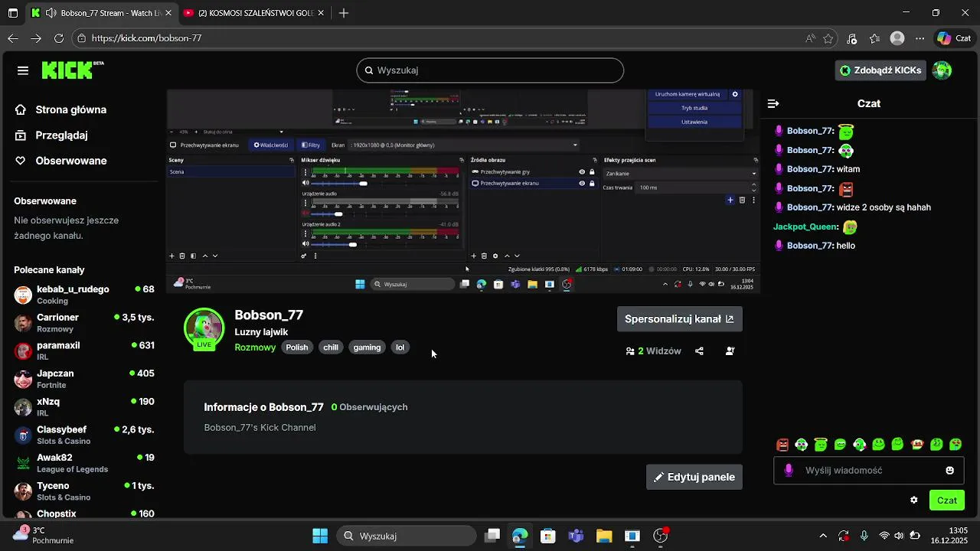Open Rozmowy category link
Image resolution: width=980 pixels, height=551 pixels.
[255, 347]
